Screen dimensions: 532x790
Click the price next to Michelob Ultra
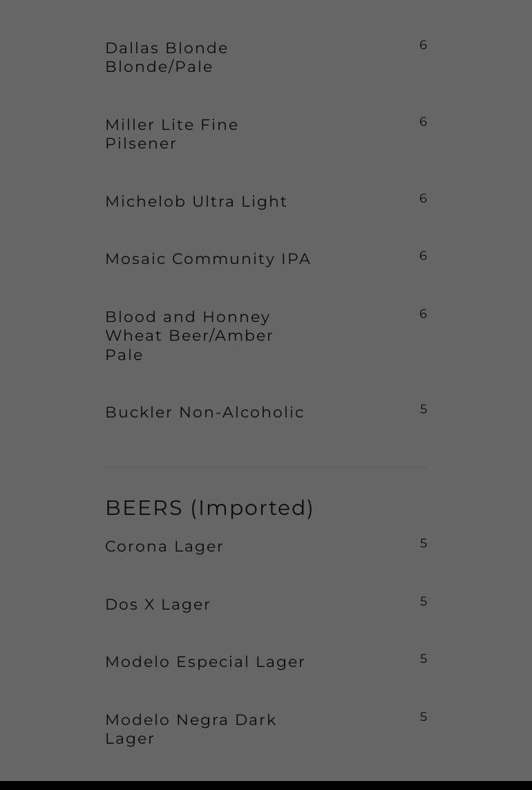click(x=424, y=199)
